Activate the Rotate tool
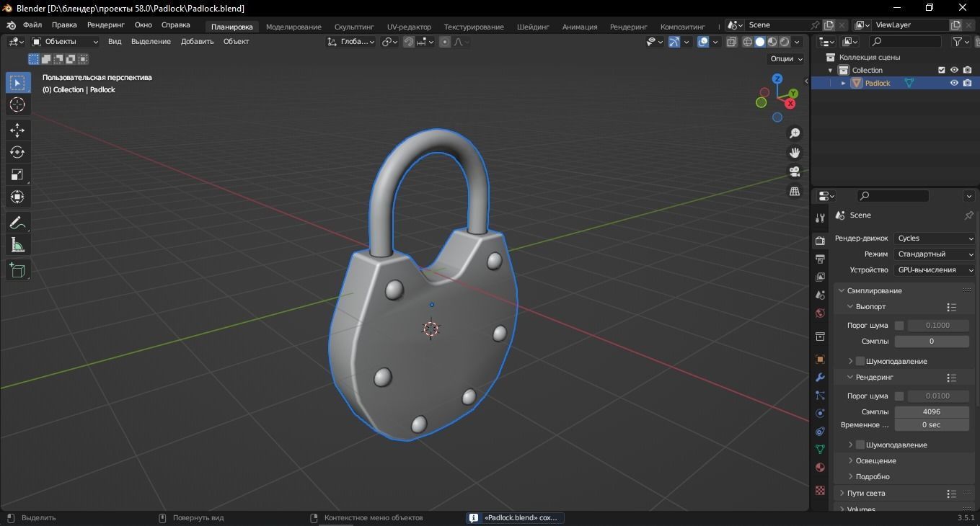 coord(17,152)
